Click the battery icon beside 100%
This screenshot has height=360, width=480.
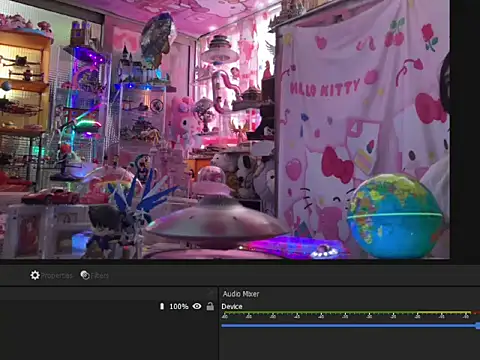click(162, 306)
